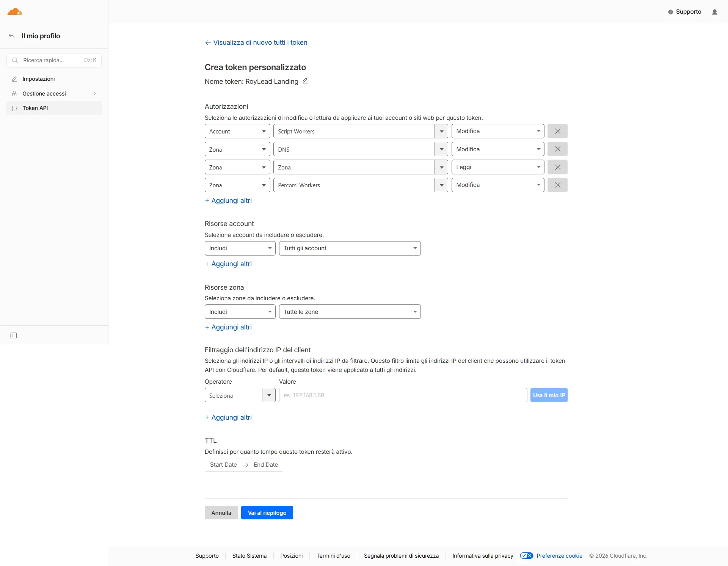Open Modifica dropdown for Script Workers

[x=498, y=131]
